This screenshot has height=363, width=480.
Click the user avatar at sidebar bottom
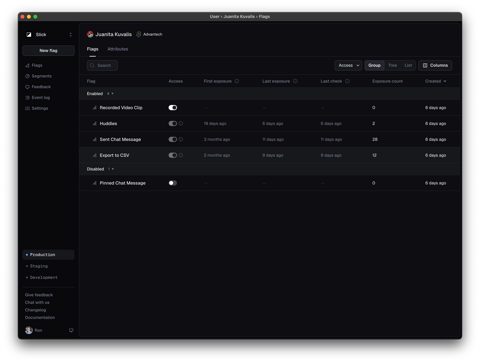pyautogui.click(x=29, y=330)
